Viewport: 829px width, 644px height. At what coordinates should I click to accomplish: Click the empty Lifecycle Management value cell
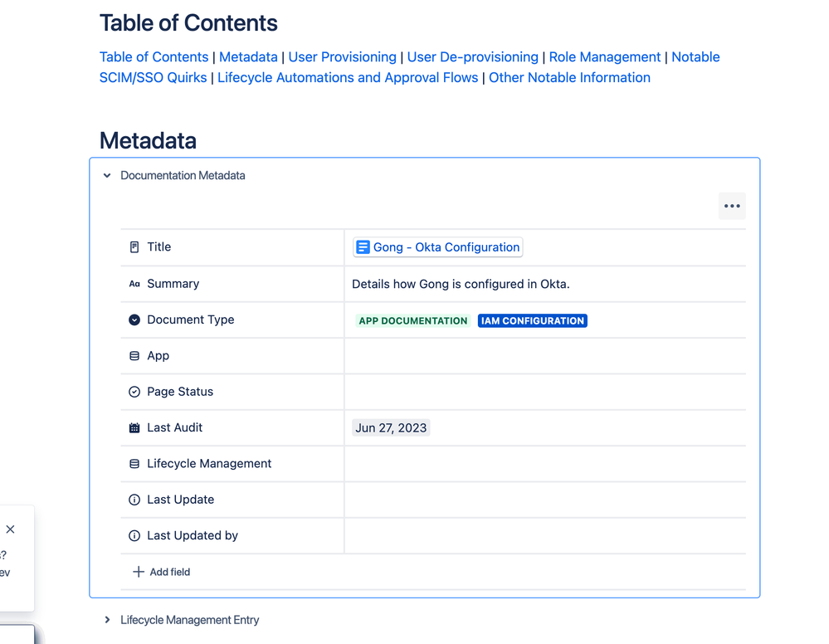(x=545, y=464)
